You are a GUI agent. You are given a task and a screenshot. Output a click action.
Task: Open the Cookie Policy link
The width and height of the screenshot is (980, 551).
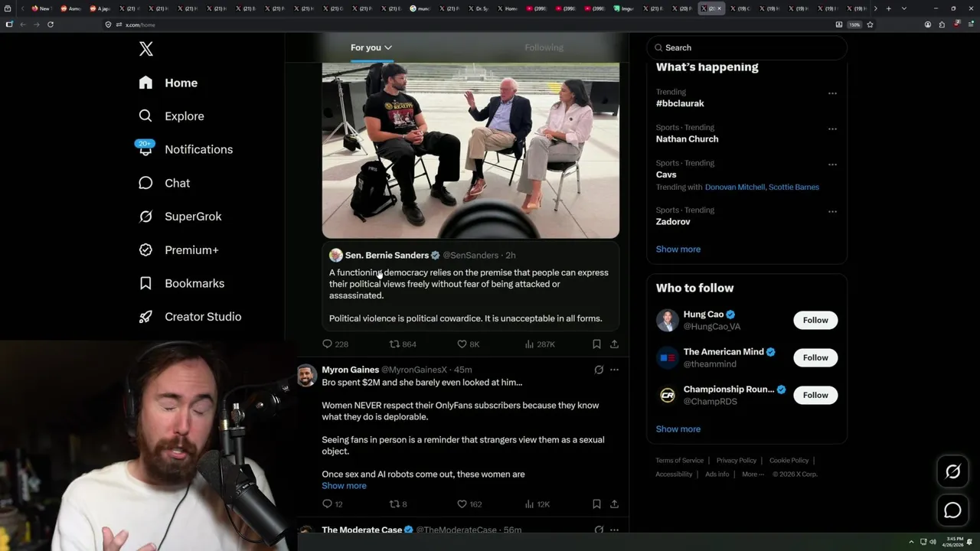(x=789, y=461)
